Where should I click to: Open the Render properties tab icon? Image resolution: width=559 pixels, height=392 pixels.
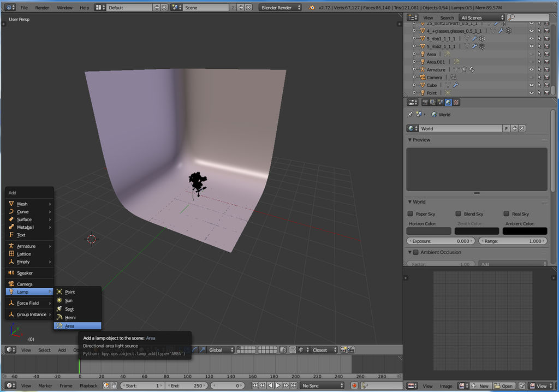pos(425,103)
